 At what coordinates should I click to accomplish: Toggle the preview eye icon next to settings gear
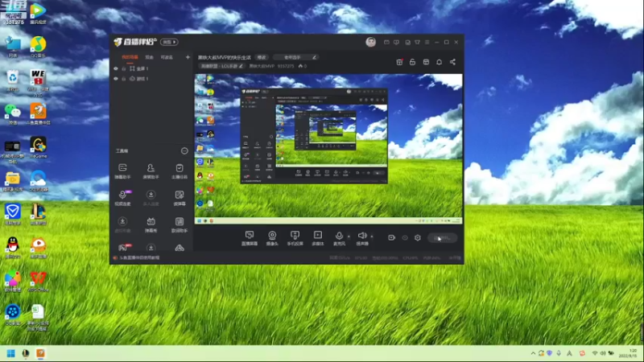point(405,237)
